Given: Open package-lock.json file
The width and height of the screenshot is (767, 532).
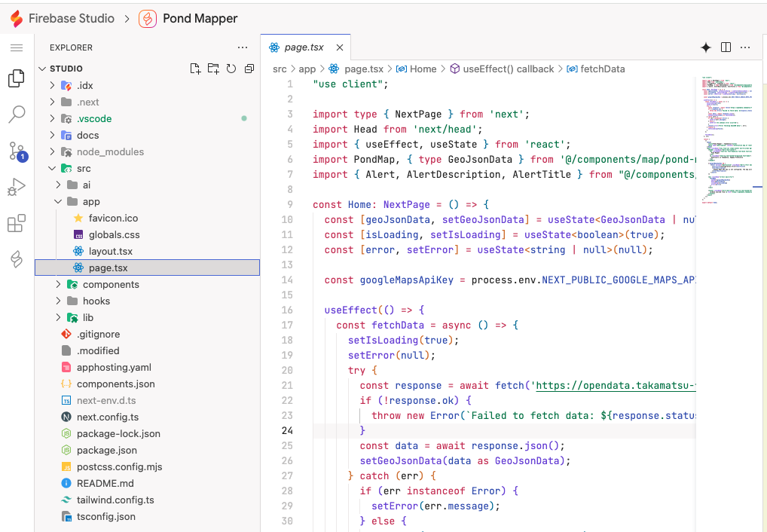Looking at the screenshot, I should (147, 433).
